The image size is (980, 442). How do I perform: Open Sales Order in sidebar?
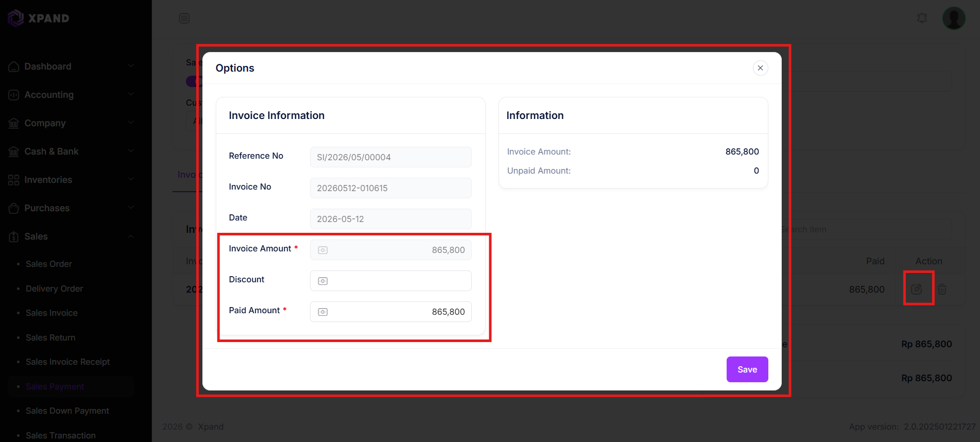point(49,264)
